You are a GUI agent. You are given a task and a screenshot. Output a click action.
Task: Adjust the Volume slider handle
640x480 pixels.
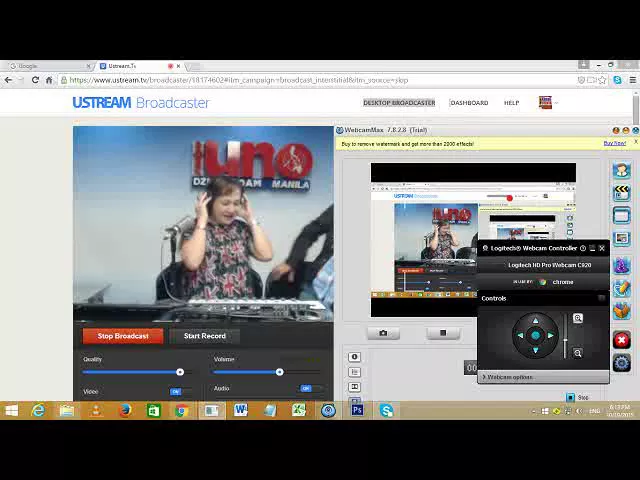point(280,372)
